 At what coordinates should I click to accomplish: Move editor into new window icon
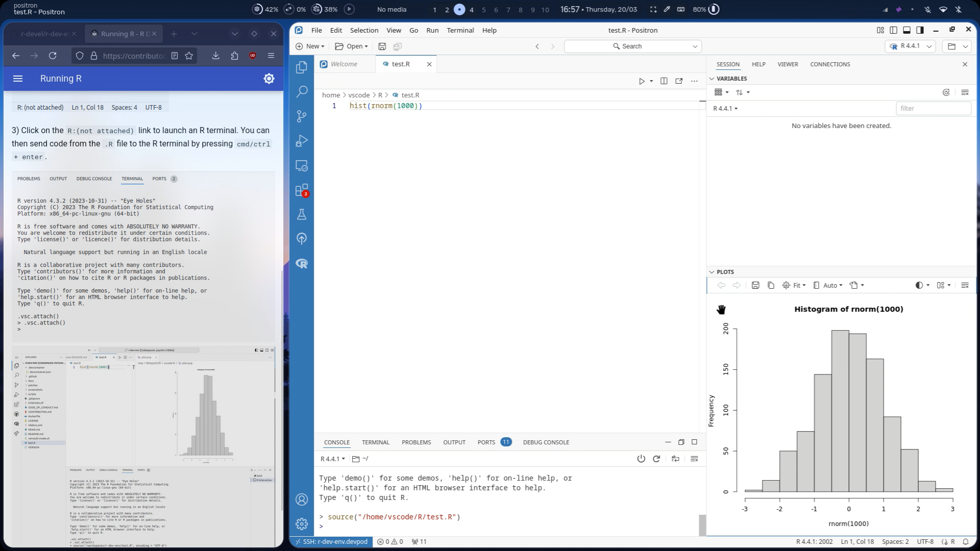coord(679,81)
